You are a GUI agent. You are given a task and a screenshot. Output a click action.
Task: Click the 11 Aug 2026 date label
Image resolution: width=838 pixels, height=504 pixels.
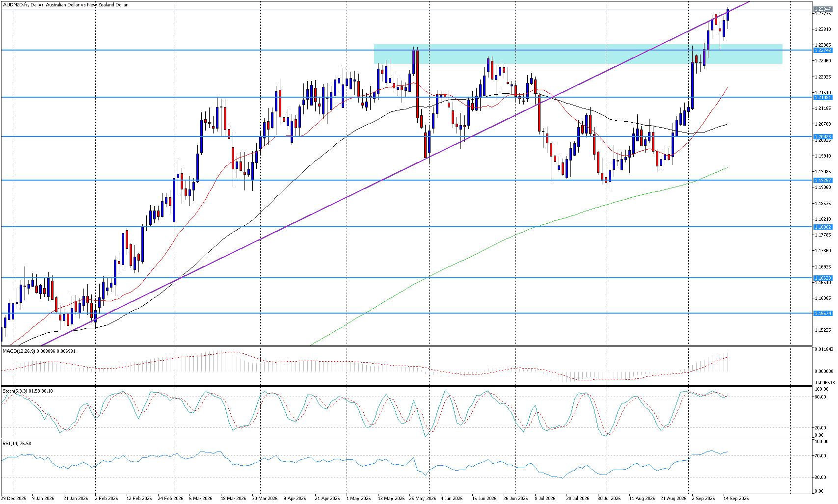(x=642, y=499)
